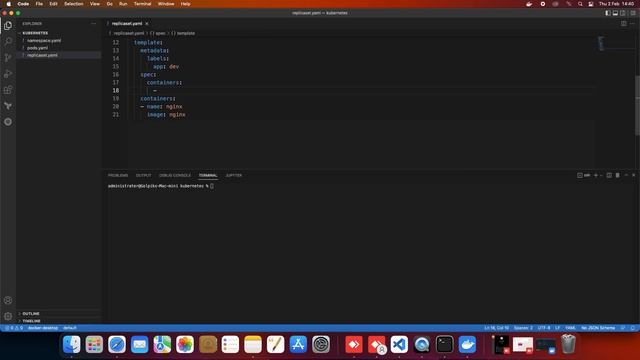This screenshot has height=360, width=640.
Task: Split the editor right
Action: point(624,24)
